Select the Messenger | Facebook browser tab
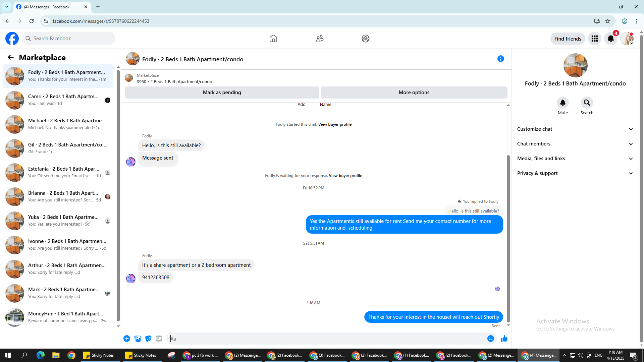The image size is (644, 362). pos(52,7)
